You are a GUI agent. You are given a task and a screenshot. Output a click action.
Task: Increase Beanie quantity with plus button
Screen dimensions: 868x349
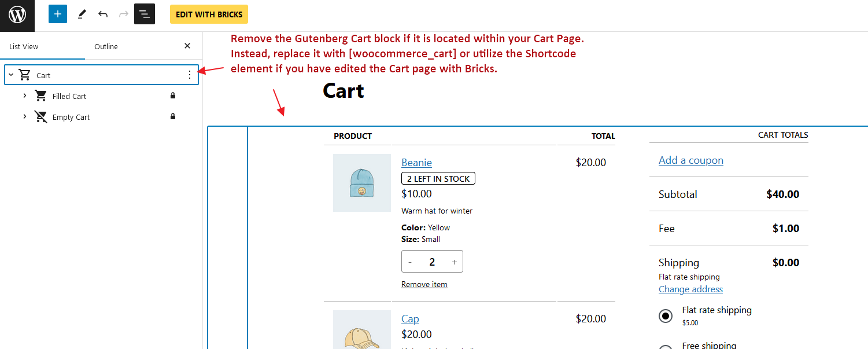click(454, 262)
